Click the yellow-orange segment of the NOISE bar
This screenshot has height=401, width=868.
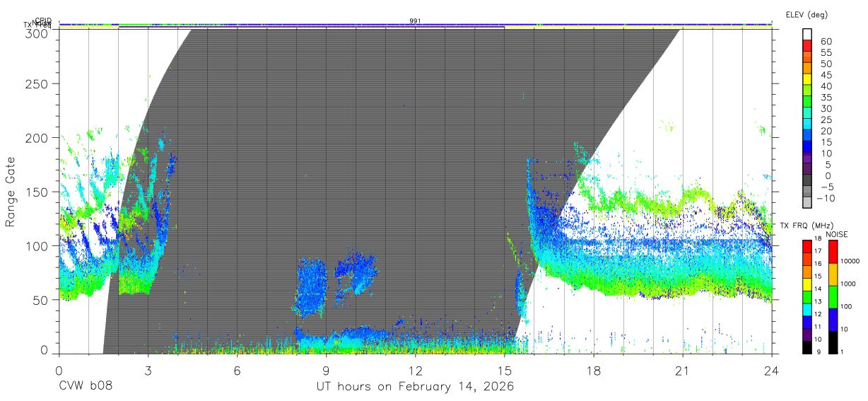[833, 274]
